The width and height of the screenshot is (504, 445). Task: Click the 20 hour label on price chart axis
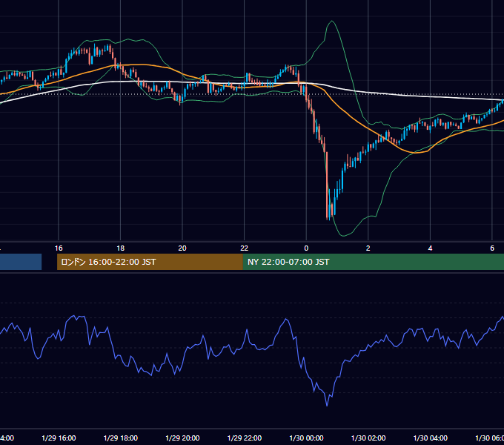click(x=182, y=248)
